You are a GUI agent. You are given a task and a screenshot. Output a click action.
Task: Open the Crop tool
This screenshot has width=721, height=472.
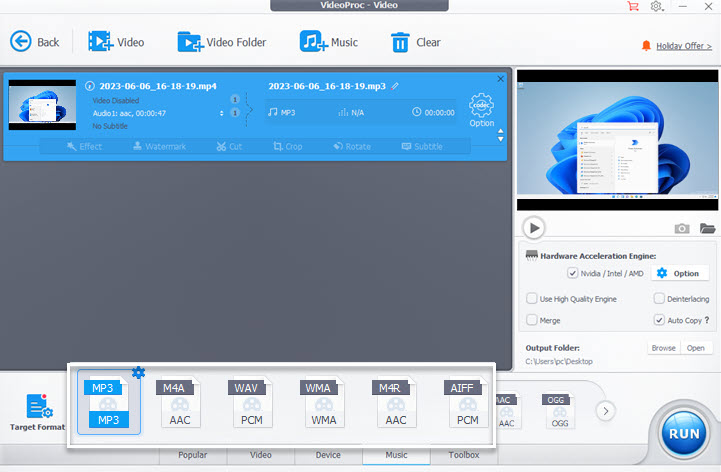click(x=287, y=146)
